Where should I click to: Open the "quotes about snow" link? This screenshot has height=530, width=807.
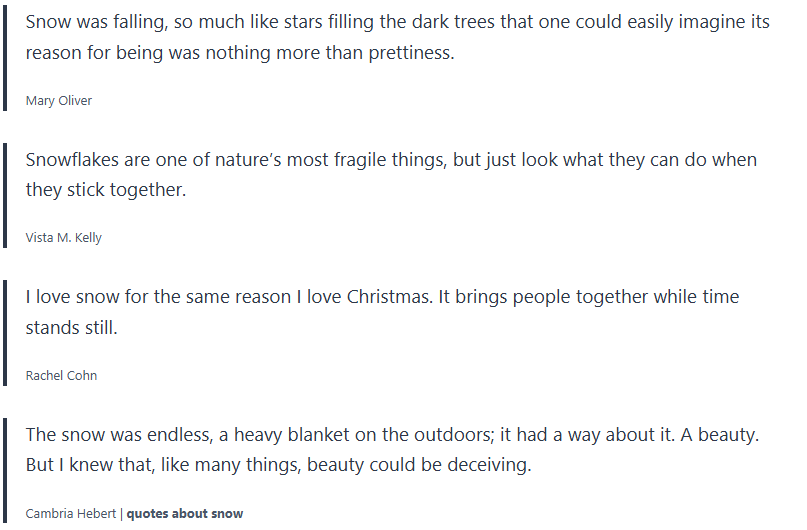tap(185, 513)
